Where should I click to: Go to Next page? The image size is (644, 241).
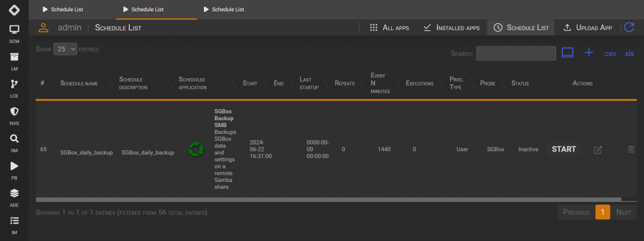[x=623, y=212]
